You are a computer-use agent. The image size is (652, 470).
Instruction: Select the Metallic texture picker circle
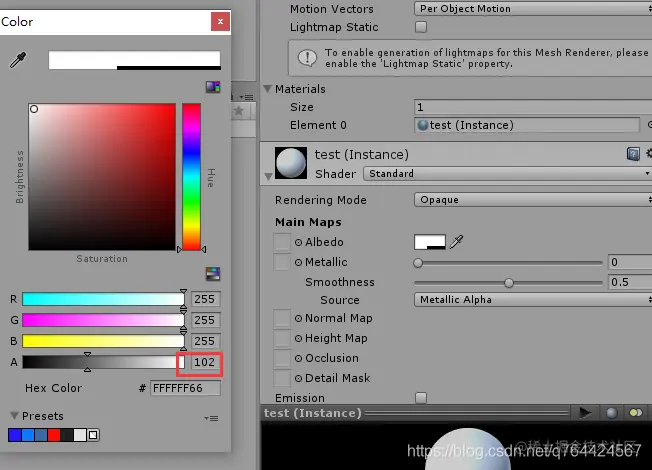point(298,262)
